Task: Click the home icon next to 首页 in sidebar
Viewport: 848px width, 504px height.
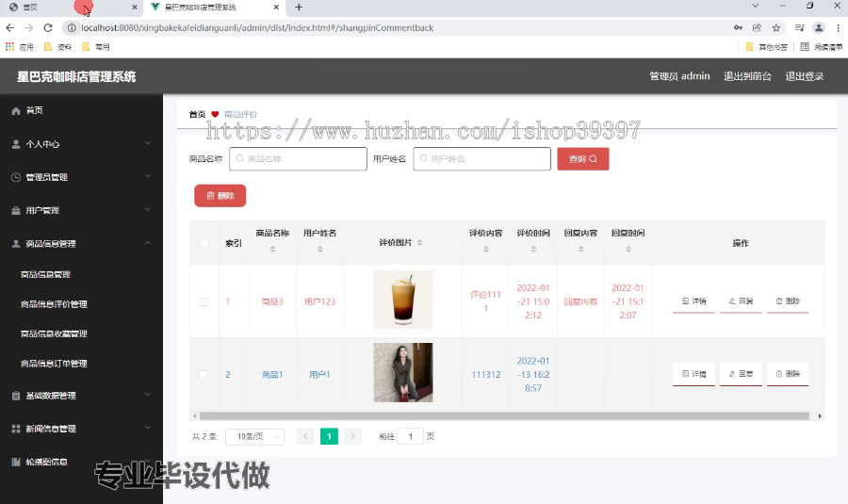Action: click(x=16, y=110)
